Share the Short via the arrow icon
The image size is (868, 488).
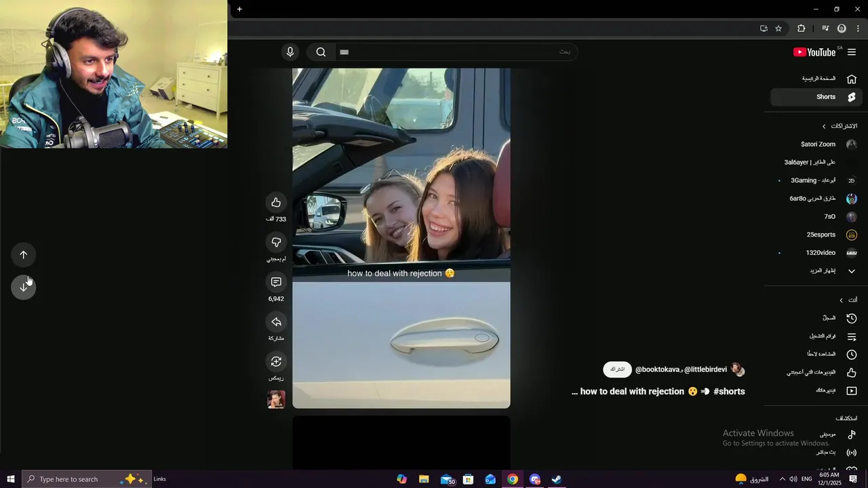click(x=276, y=322)
